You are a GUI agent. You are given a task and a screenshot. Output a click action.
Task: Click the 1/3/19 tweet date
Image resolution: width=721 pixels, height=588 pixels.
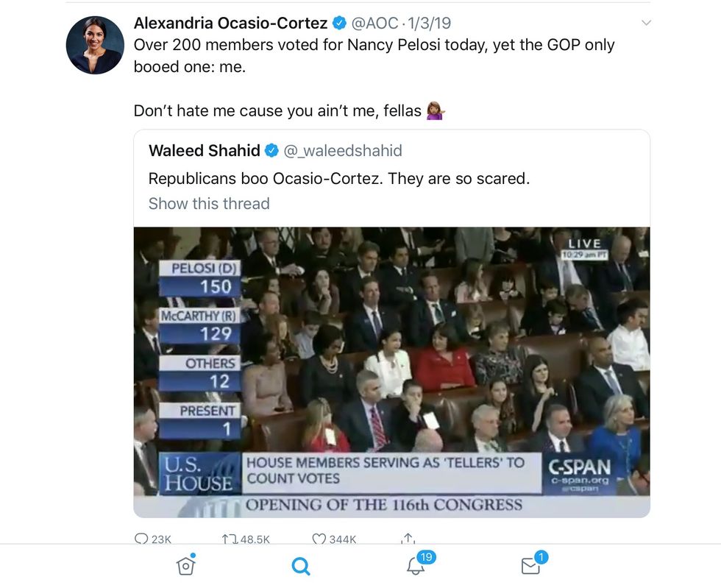coord(430,24)
